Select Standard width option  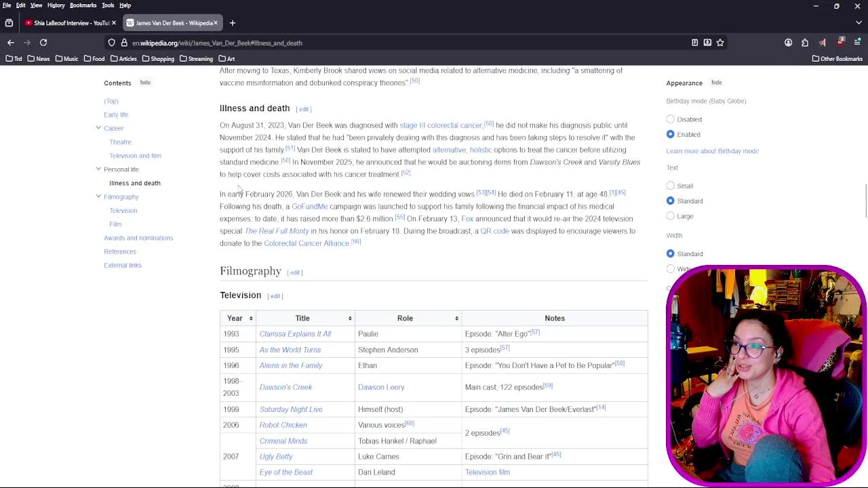pos(671,253)
